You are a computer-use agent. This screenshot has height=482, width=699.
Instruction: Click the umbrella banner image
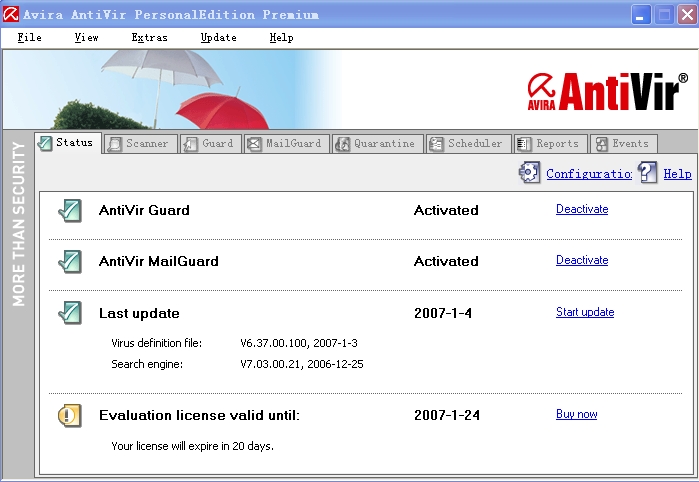coord(174,90)
